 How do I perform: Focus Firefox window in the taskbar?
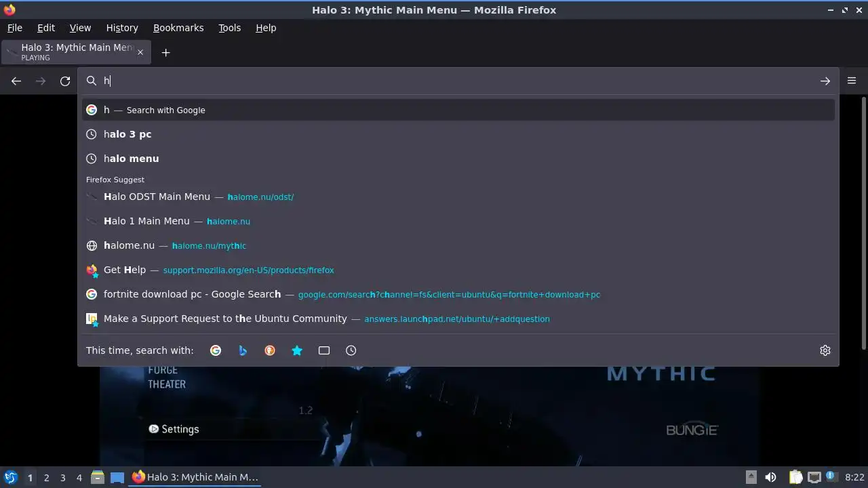pos(195,477)
